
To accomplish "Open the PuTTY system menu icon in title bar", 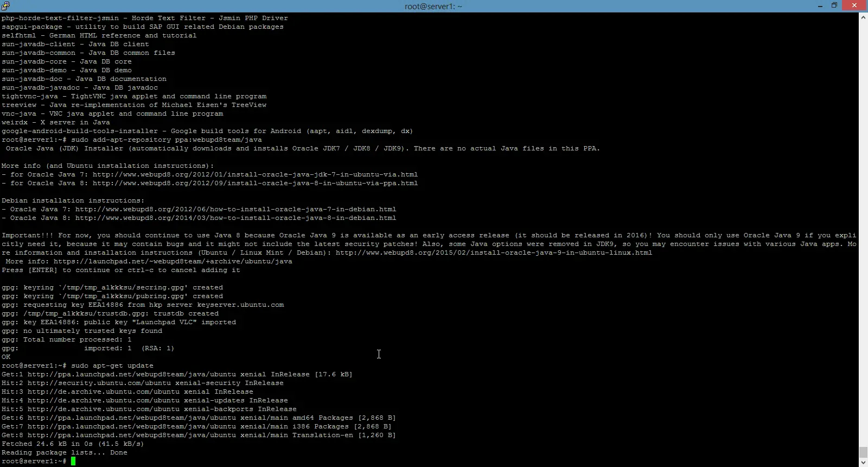I will point(5,5).
